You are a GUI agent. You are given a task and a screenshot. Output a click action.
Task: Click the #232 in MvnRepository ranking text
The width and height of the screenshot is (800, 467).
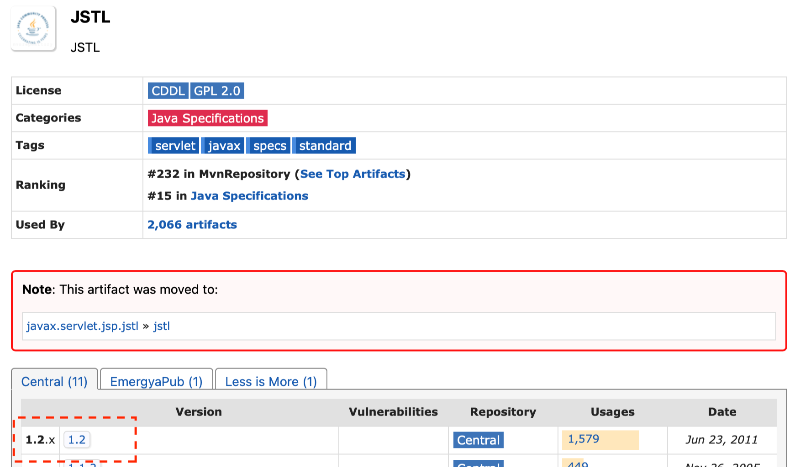[219, 174]
